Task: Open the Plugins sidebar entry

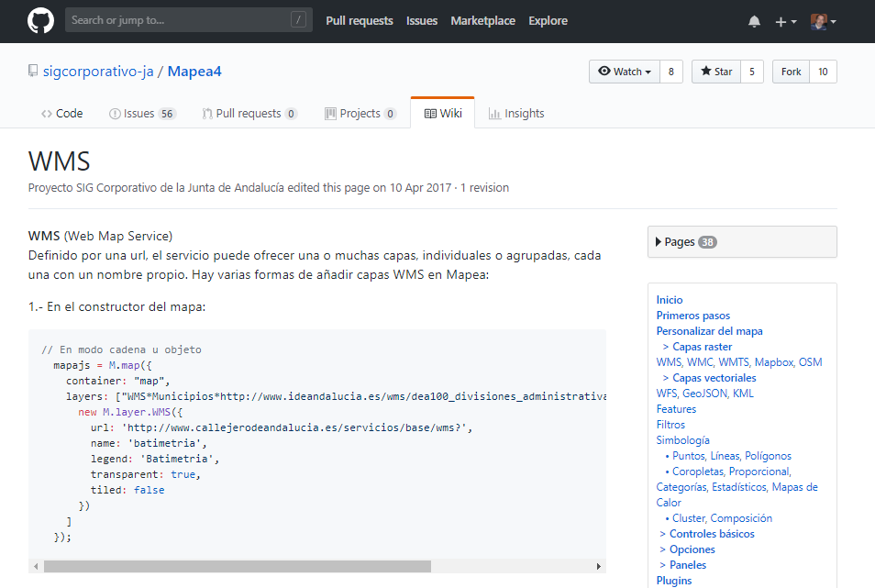Action: click(x=674, y=580)
